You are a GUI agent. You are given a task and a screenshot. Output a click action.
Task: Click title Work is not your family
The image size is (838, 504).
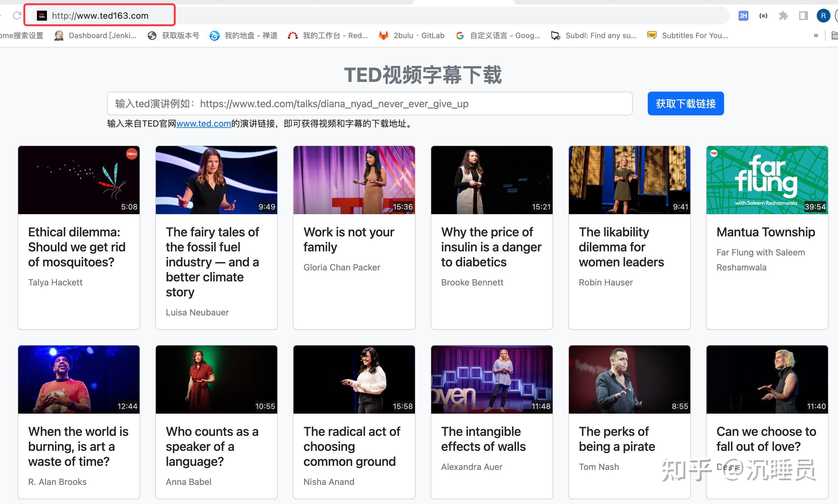pos(349,239)
